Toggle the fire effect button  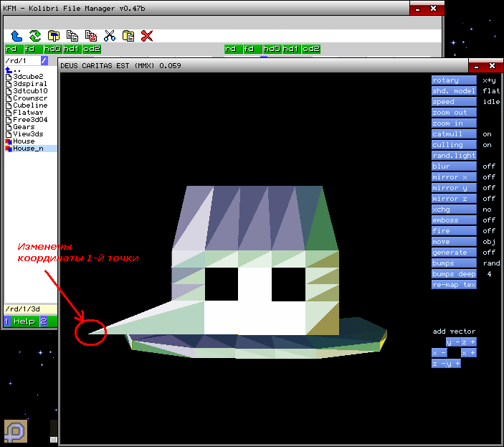[x=453, y=231]
